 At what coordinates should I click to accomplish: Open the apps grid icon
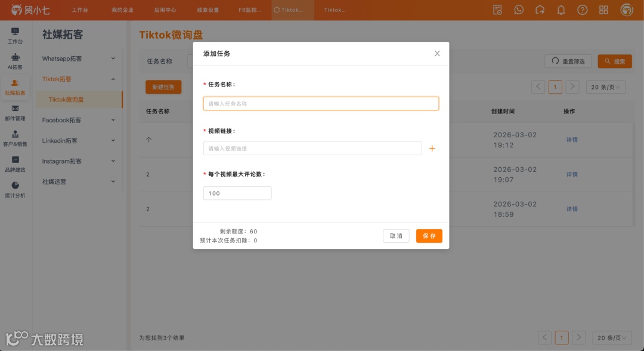603,10
